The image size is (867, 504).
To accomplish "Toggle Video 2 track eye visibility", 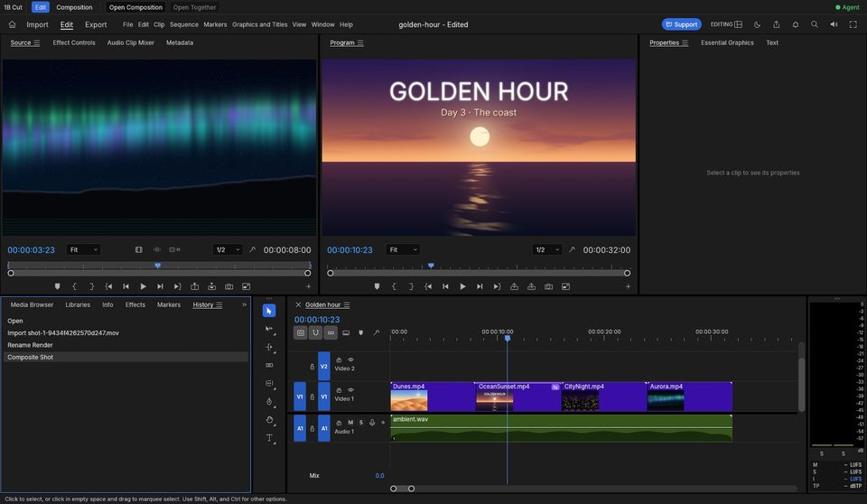I will pos(350,359).
